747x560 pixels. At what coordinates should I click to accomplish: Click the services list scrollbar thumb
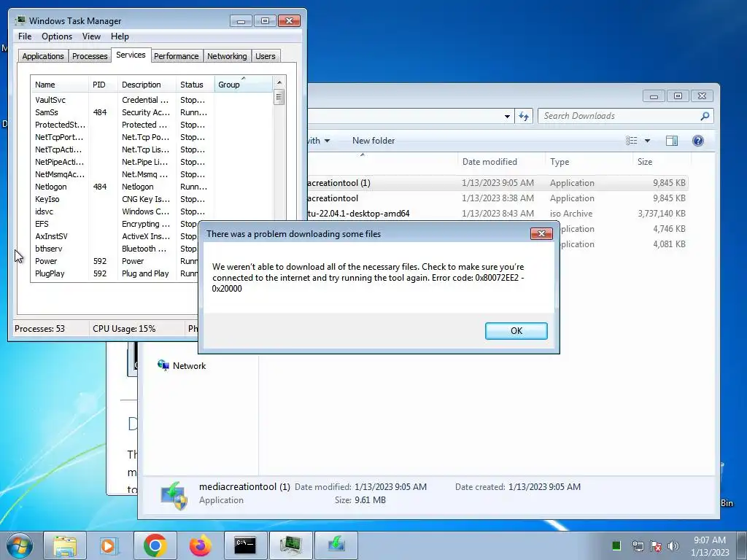[279, 98]
